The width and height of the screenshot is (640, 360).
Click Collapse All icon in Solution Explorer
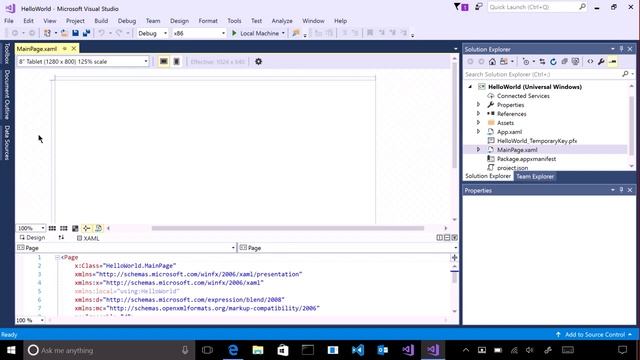click(x=564, y=62)
